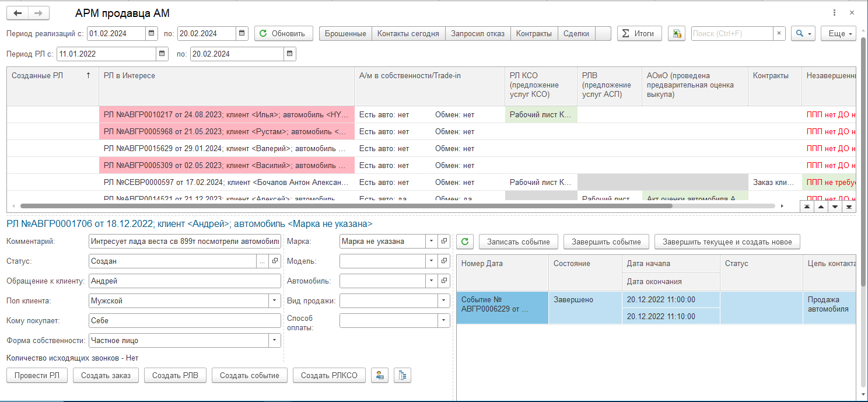Expand the Форма собственности dropdown

pos(275,340)
